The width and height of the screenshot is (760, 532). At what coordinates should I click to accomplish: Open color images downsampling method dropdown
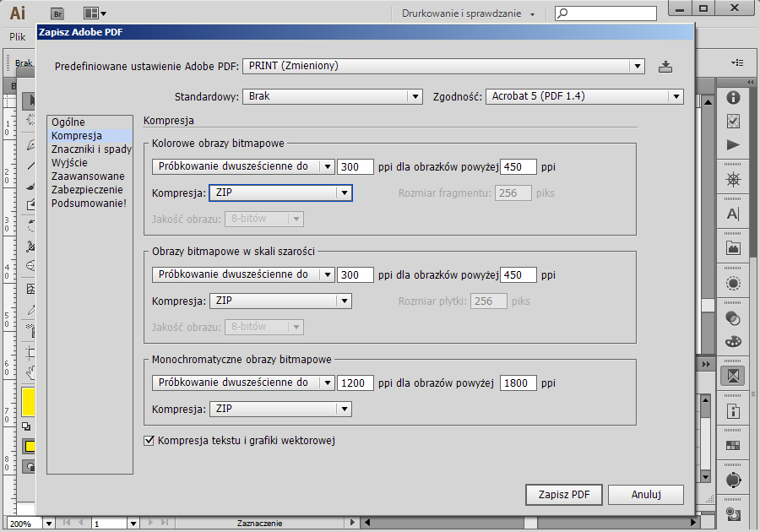243,166
